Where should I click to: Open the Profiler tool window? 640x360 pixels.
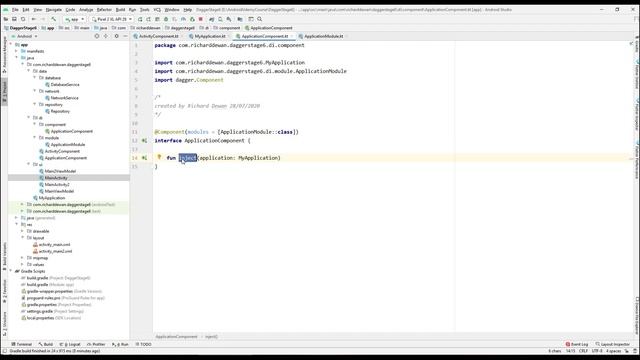pos(96,344)
